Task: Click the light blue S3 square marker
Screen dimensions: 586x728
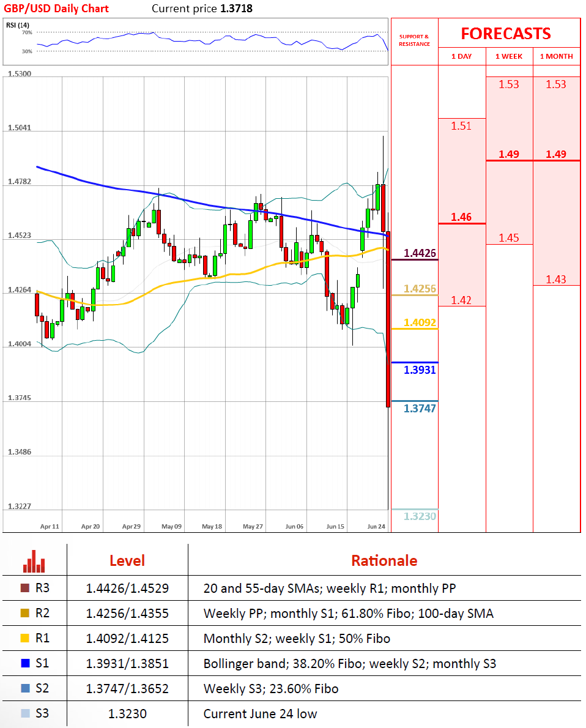Action: click(24, 713)
